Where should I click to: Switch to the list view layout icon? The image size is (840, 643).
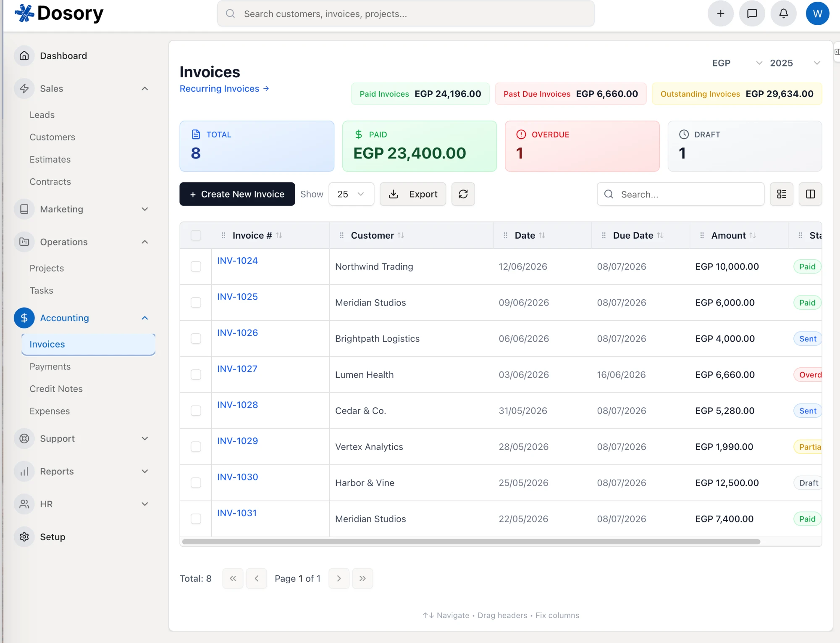[781, 194]
